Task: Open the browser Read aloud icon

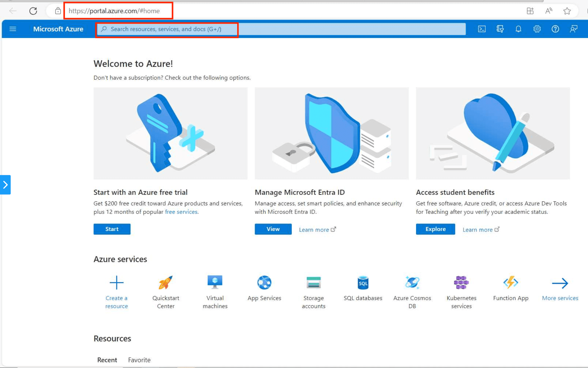Action: point(549,11)
